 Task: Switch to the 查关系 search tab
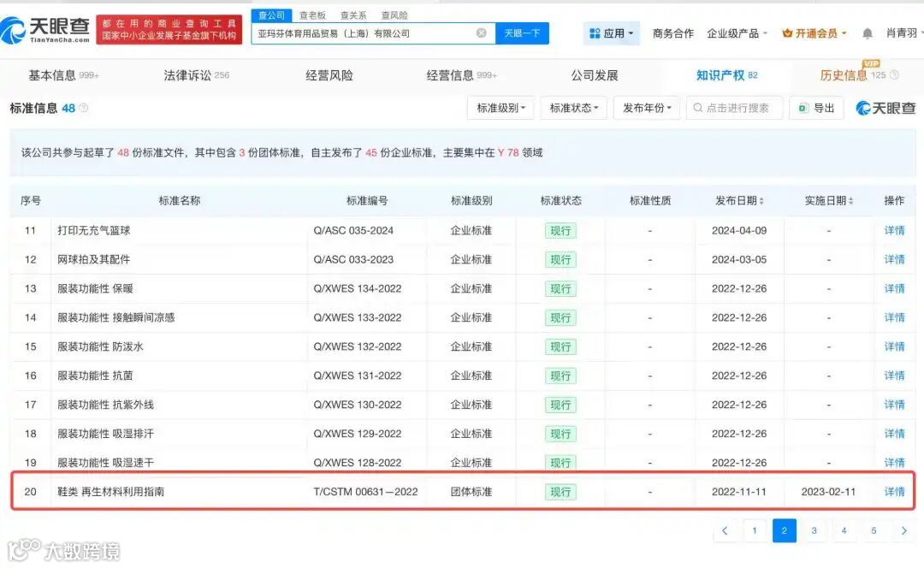[x=353, y=15]
